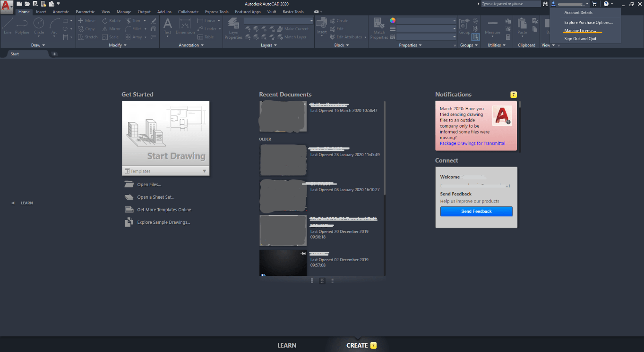Click the keyword search input field
Image resolution: width=644 pixels, height=352 pixels.
click(511, 4)
